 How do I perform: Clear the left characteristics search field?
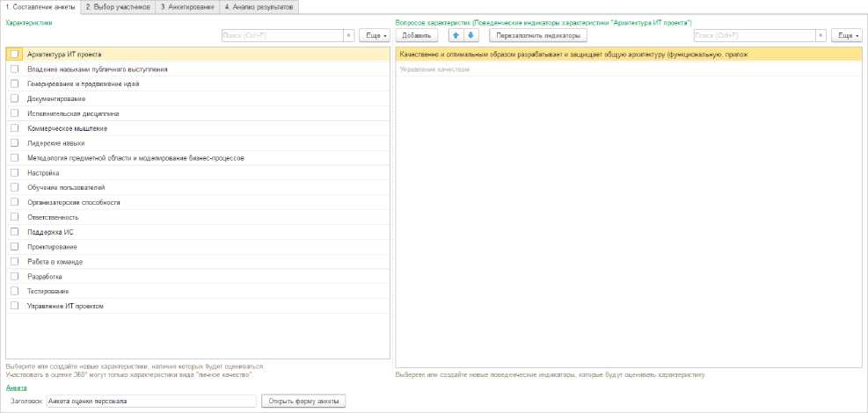click(x=349, y=35)
